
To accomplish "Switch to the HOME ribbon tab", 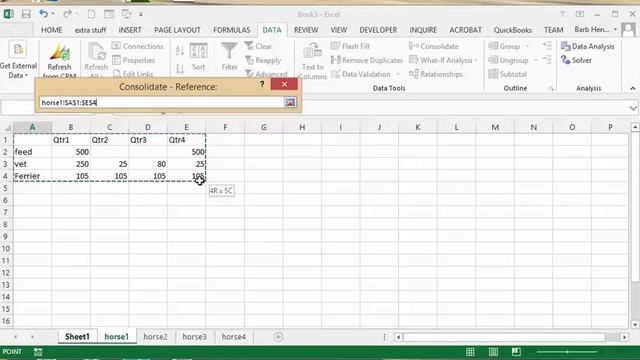I will pyautogui.click(x=52, y=30).
